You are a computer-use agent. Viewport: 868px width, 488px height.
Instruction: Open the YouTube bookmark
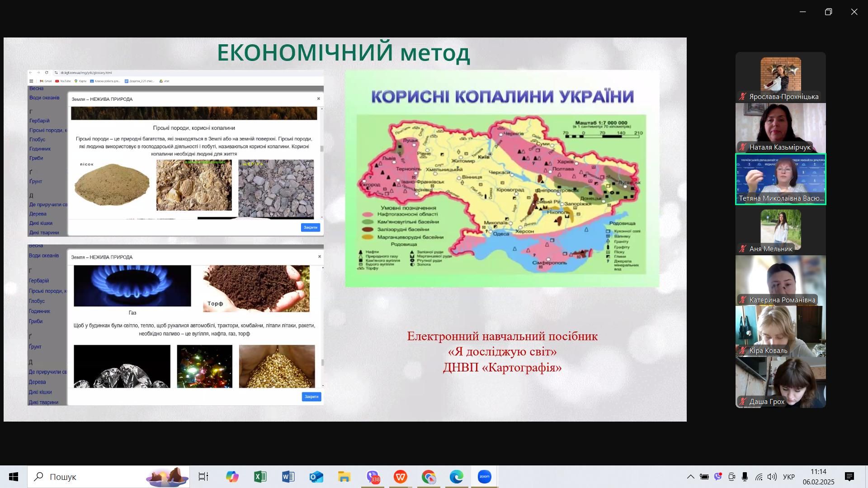click(63, 81)
